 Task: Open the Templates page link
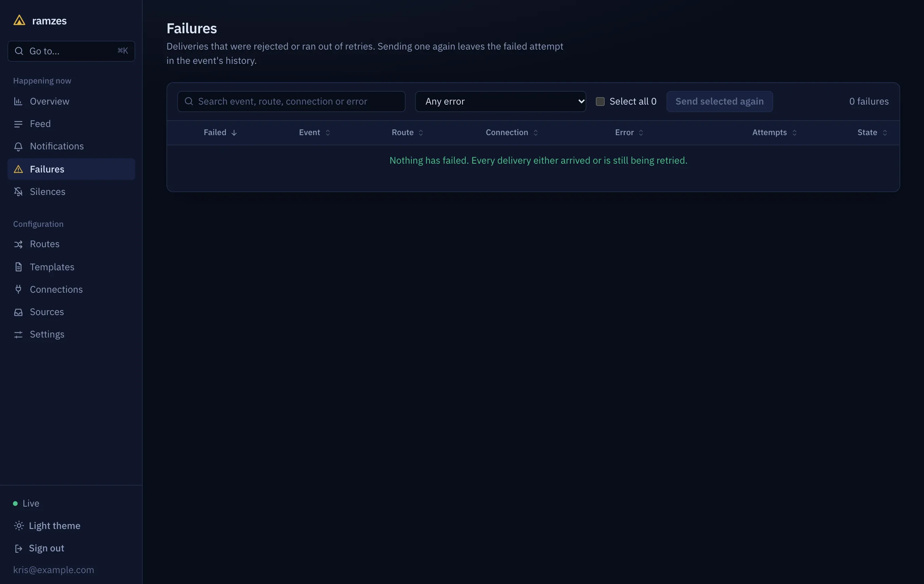point(71,267)
